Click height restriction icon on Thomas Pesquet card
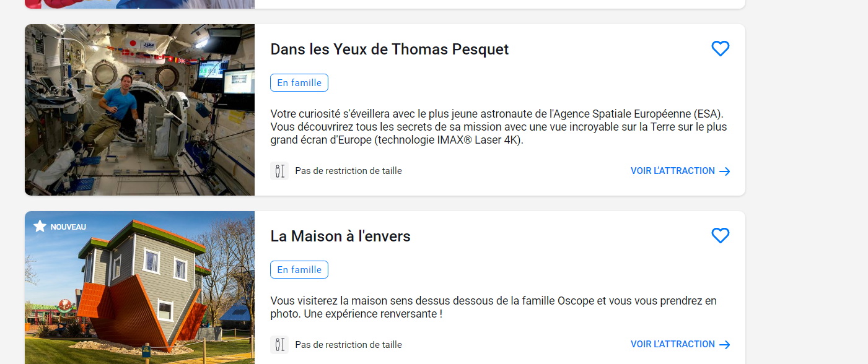Screen dimensions: 868x364 click(279, 171)
